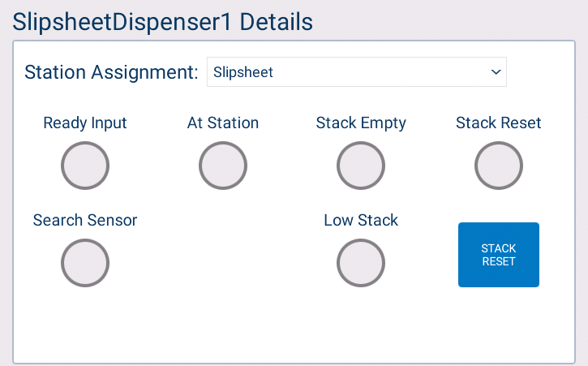Click the 'Search Sensor' text label
588x366 pixels.
(85, 220)
